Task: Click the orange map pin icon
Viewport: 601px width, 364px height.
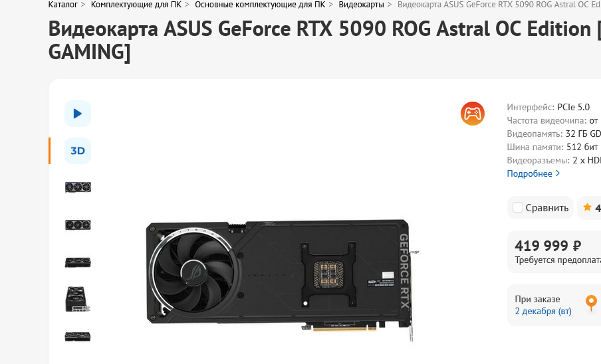Action: click(591, 303)
